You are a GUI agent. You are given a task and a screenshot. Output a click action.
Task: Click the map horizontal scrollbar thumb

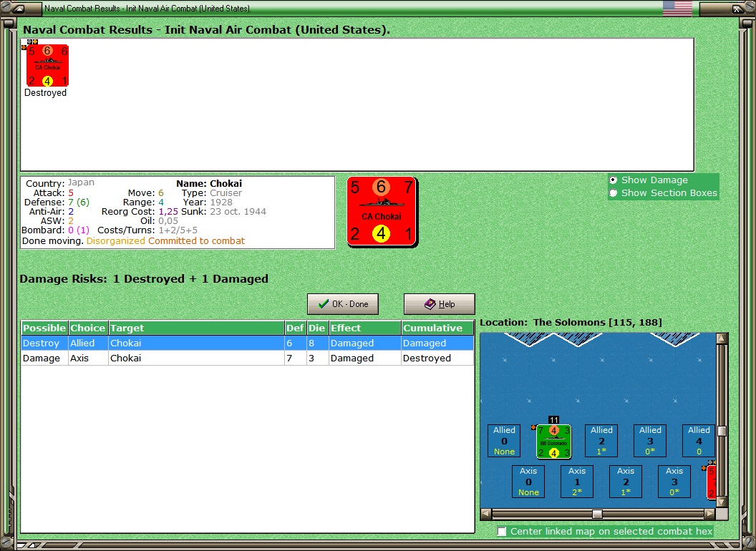(x=597, y=514)
